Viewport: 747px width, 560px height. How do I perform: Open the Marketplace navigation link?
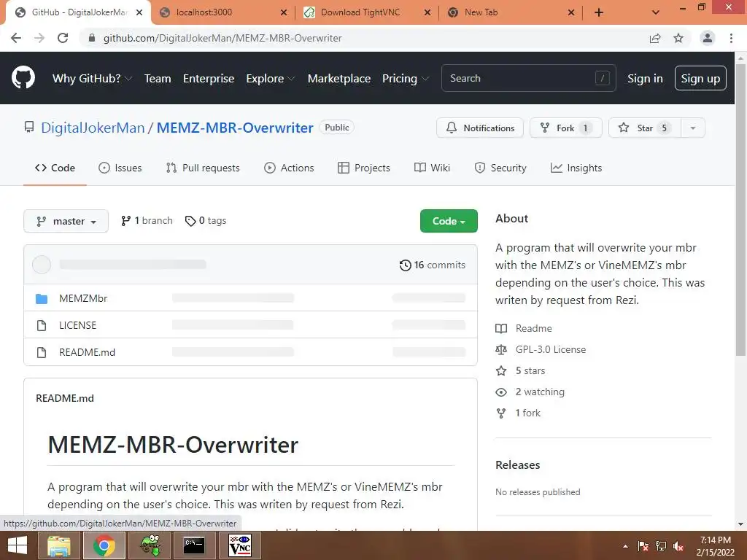pyautogui.click(x=339, y=78)
